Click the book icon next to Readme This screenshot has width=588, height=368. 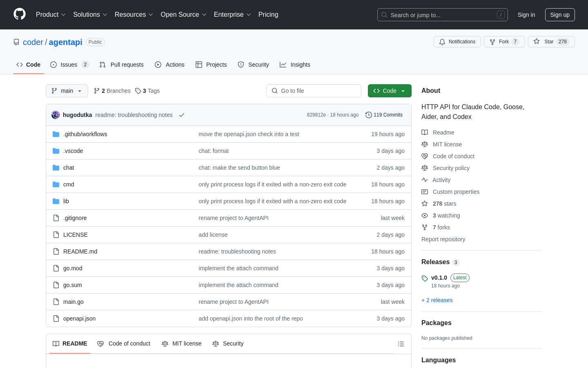(425, 132)
